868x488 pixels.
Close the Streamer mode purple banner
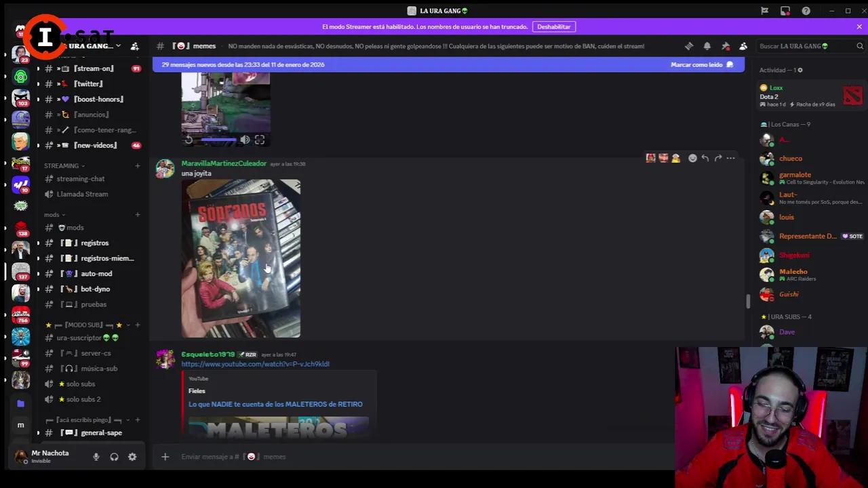coord(859,26)
